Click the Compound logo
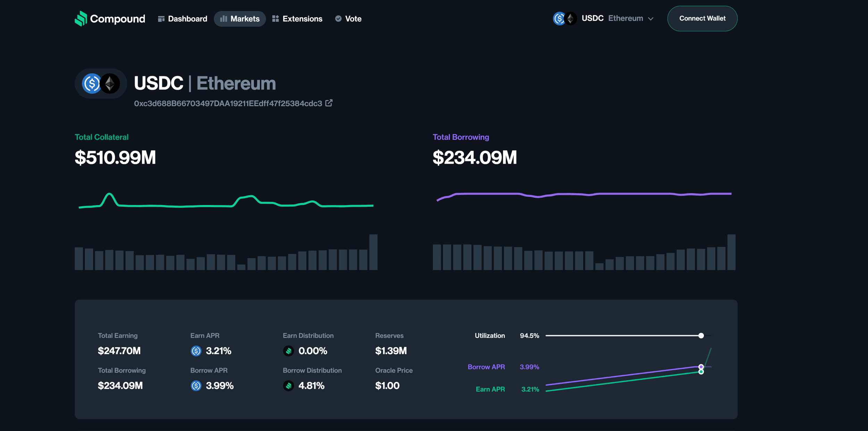Viewport: 868px width, 431px height. click(81, 18)
